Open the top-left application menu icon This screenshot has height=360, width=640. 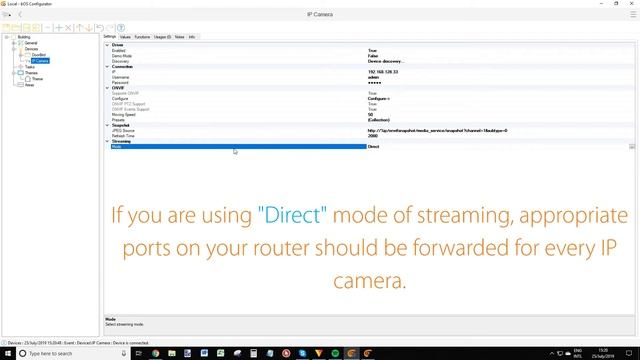[x=6, y=14]
